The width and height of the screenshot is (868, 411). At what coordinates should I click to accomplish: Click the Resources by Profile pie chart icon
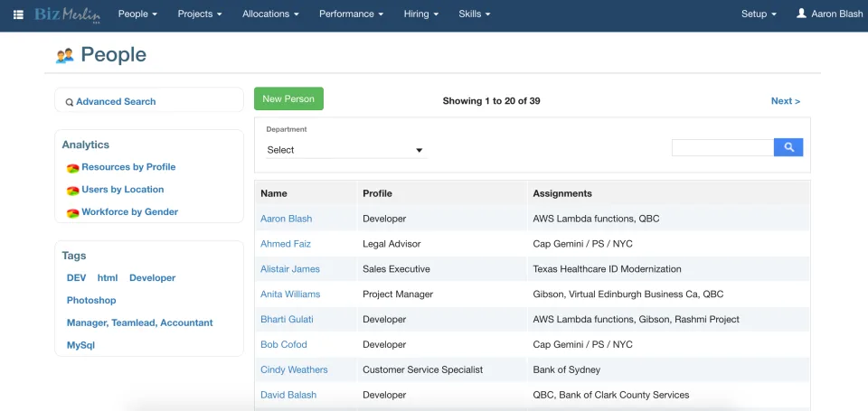pos(73,168)
